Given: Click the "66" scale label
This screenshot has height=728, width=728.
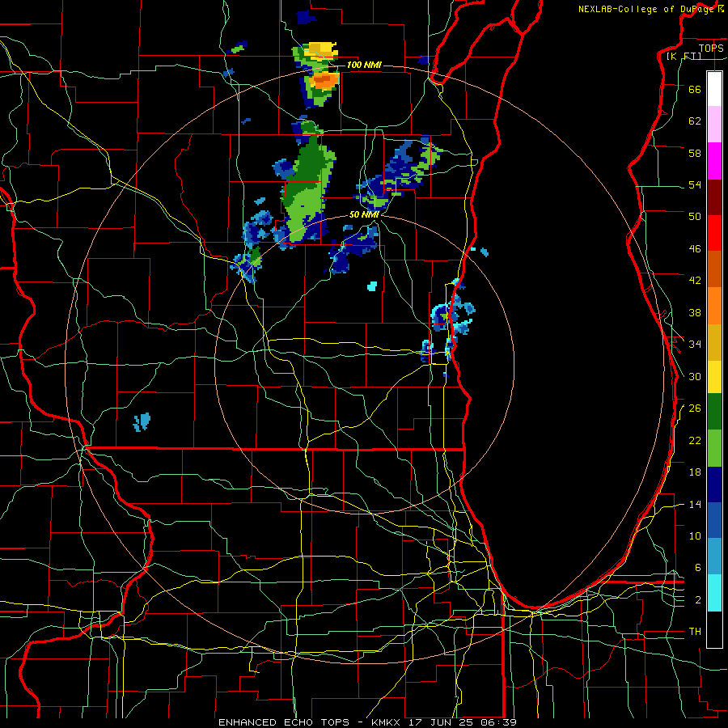Looking at the screenshot, I should [x=695, y=89].
